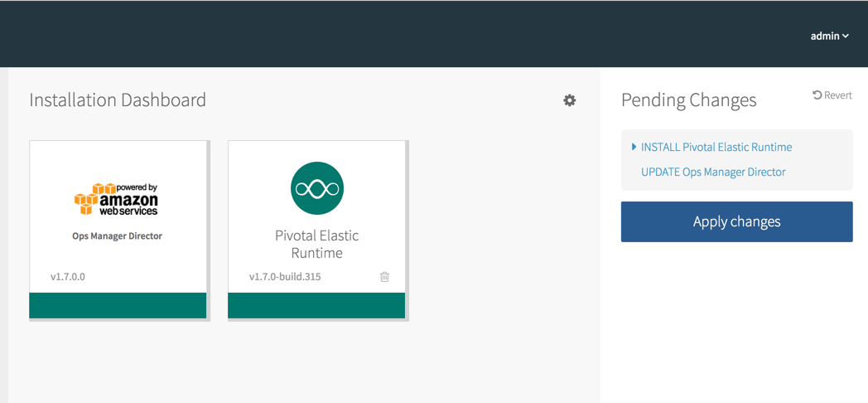Open INSTALL Pivotal Elastic Runtime pending change
Screen dimensions: 868x403
click(716, 147)
